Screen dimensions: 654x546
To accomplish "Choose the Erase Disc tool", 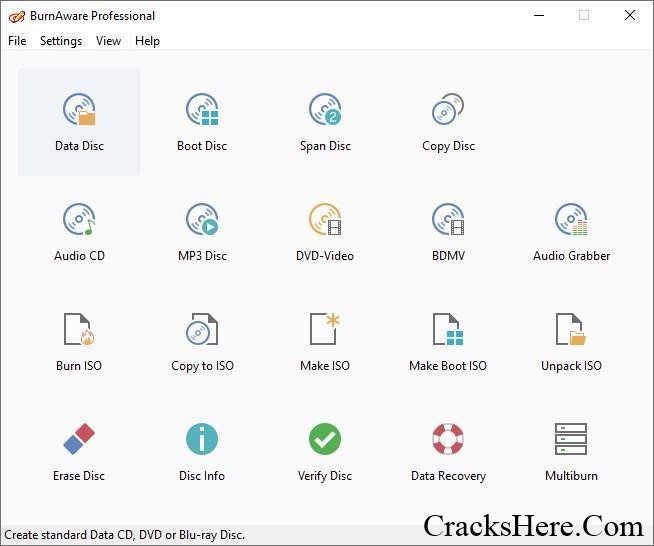I will (79, 452).
